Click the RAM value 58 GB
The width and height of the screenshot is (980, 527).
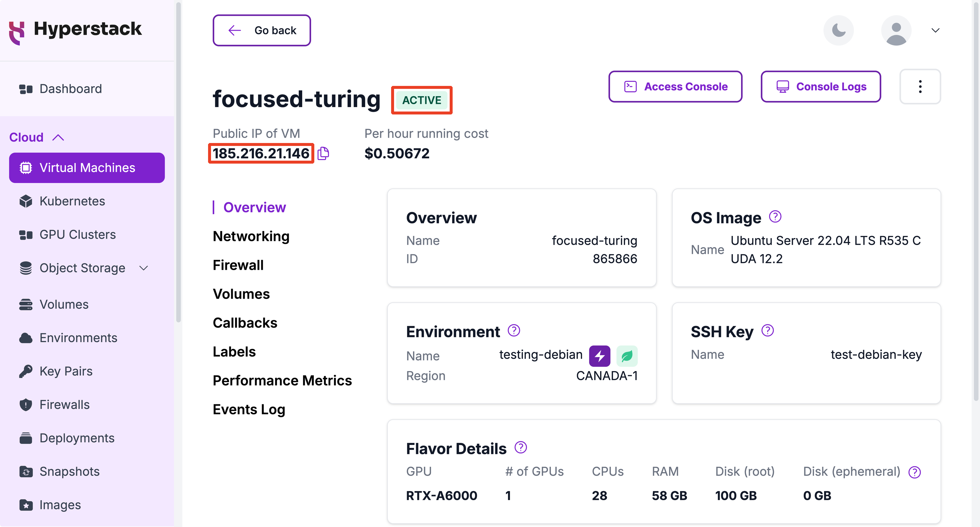coord(670,496)
